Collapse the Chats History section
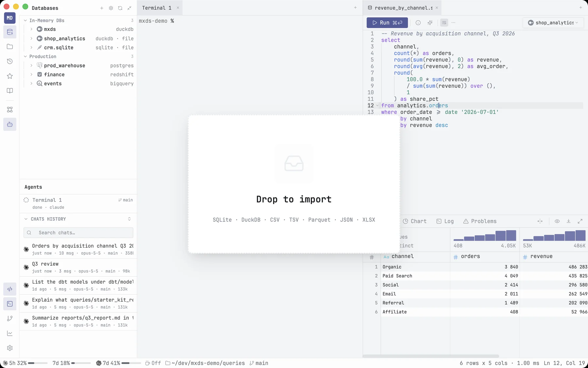 coord(26,219)
